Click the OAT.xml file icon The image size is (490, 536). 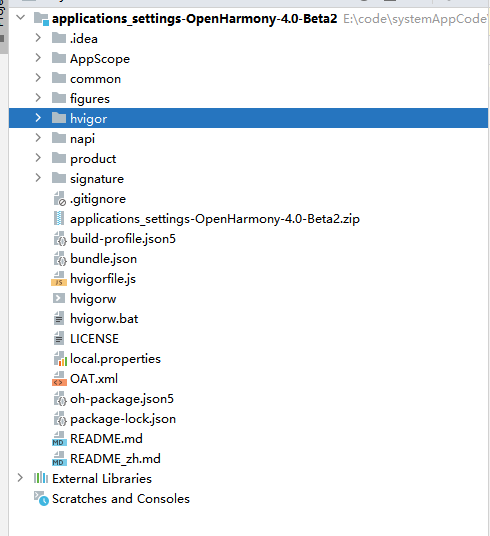click(x=59, y=379)
